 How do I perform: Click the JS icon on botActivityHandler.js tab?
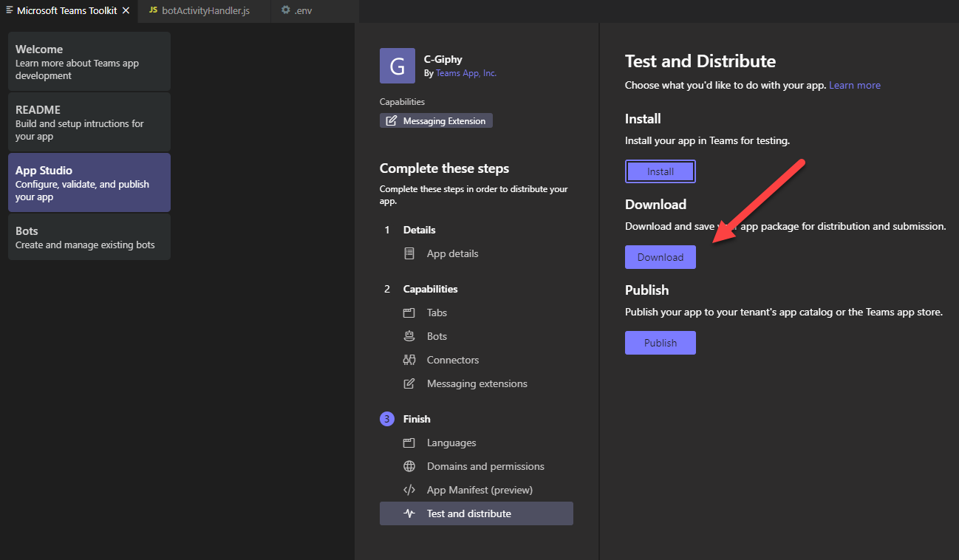(153, 10)
